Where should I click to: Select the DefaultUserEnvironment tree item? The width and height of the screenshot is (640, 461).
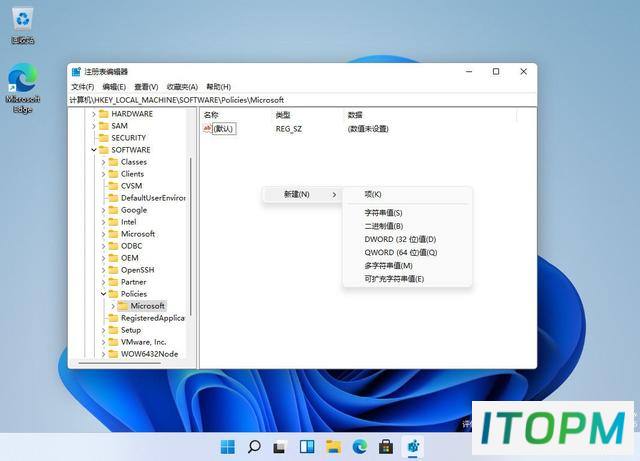(153, 198)
